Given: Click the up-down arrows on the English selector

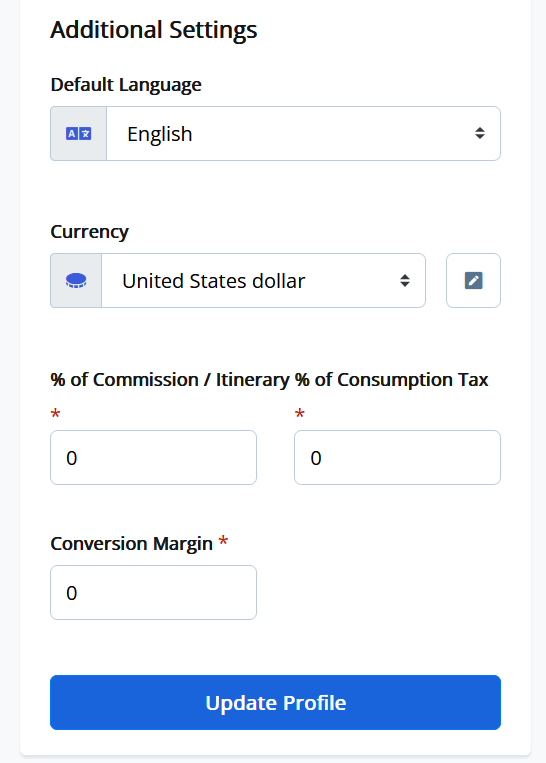Looking at the screenshot, I should click(x=480, y=133).
